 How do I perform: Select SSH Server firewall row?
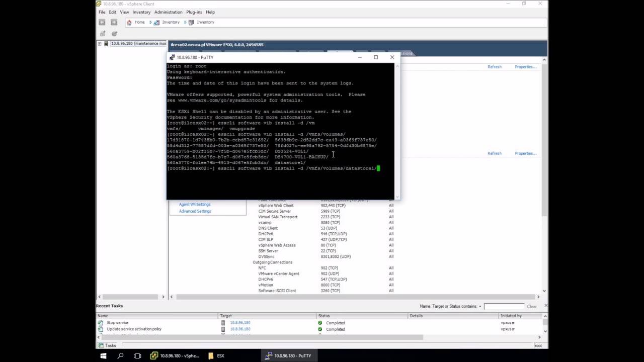[x=327, y=251]
